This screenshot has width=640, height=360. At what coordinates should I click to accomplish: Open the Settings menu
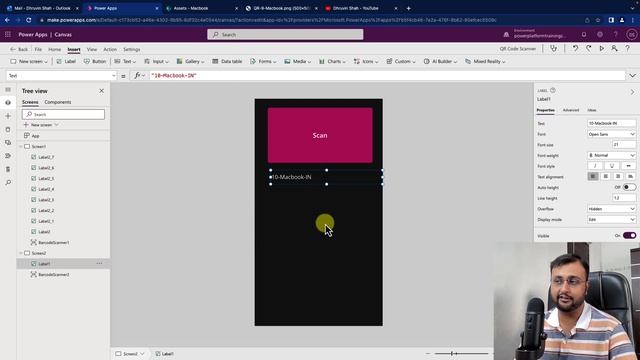pos(131,49)
